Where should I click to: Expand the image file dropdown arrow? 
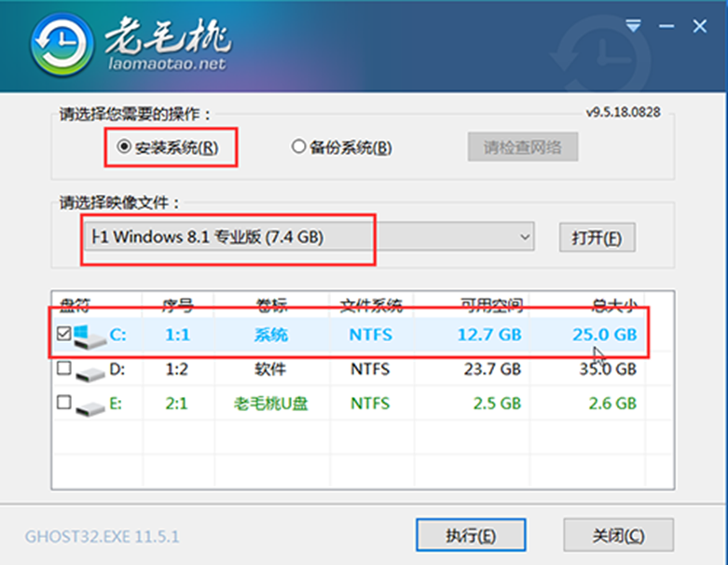tap(525, 237)
